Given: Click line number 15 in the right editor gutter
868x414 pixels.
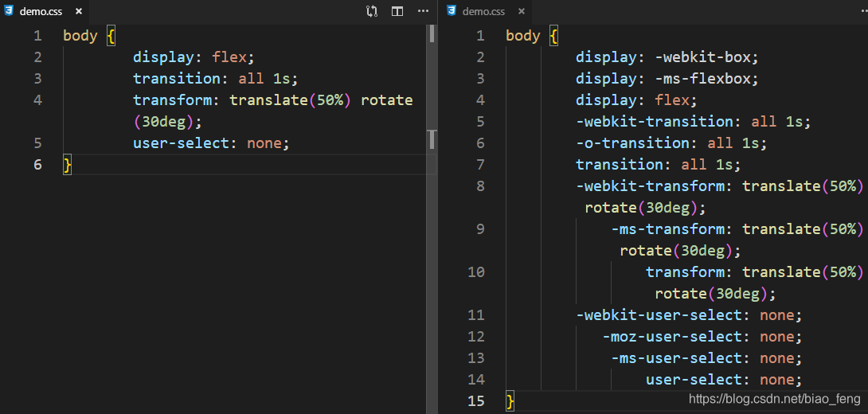Looking at the screenshot, I should (476, 402).
